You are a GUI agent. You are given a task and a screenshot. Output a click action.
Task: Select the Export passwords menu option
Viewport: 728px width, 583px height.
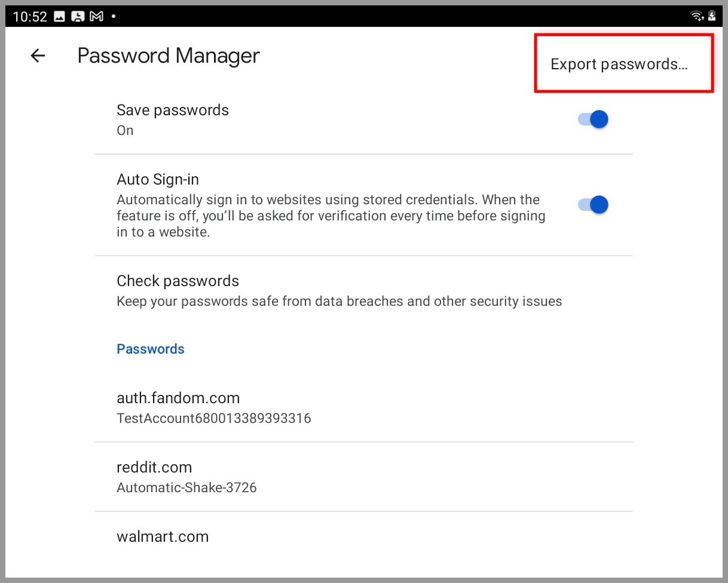(x=619, y=65)
